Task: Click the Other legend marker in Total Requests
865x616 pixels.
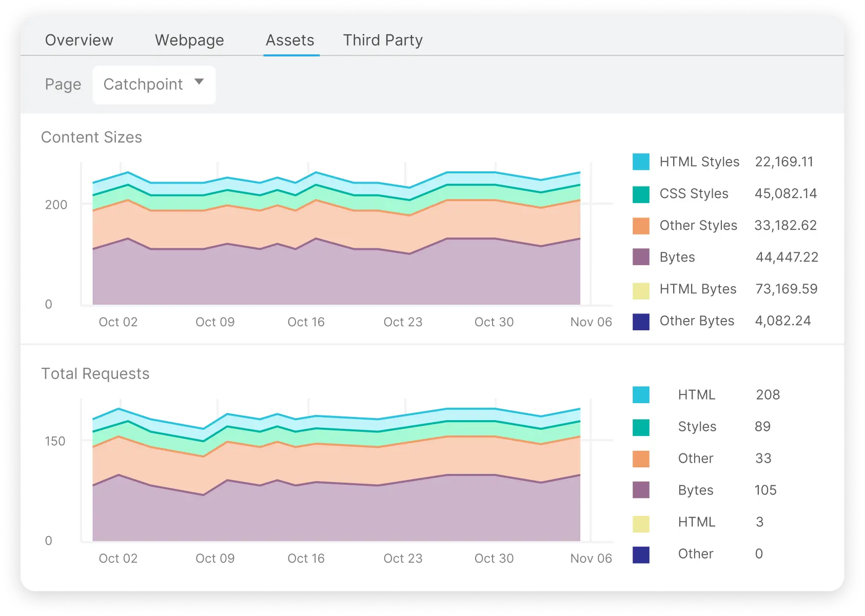Action: point(640,458)
